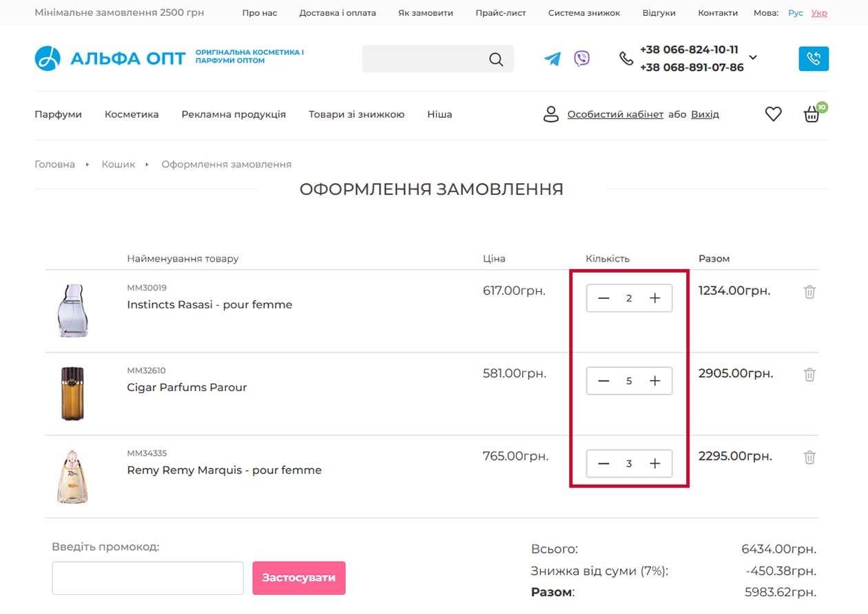
Task: Click into the promo code input field
Action: tap(147, 578)
